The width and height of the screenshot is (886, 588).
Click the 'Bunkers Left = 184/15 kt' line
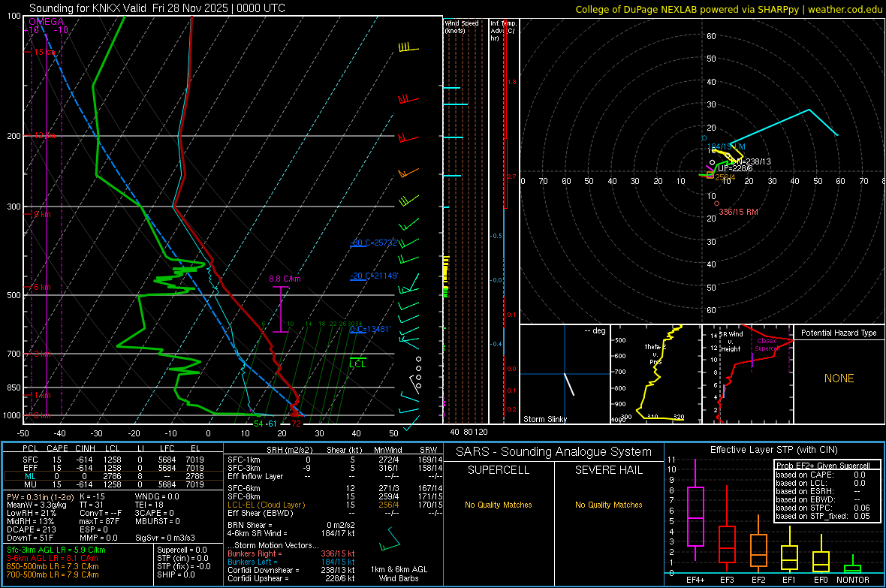point(291,562)
